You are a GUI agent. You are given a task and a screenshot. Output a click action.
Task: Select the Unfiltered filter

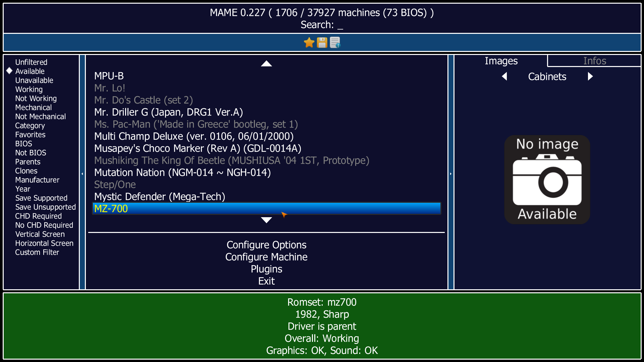pos(31,62)
